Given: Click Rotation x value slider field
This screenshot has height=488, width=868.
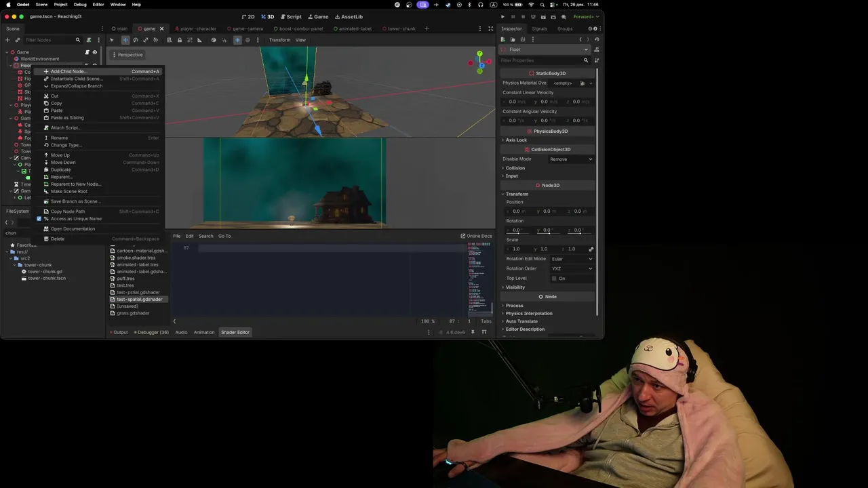Looking at the screenshot, I should click(518, 230).
